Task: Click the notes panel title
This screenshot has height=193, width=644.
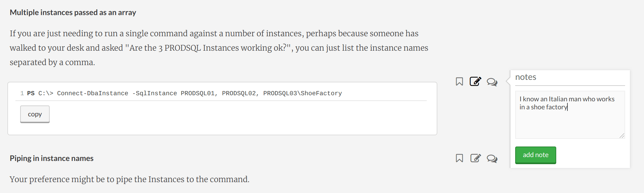Action: (x=525, y=77)
